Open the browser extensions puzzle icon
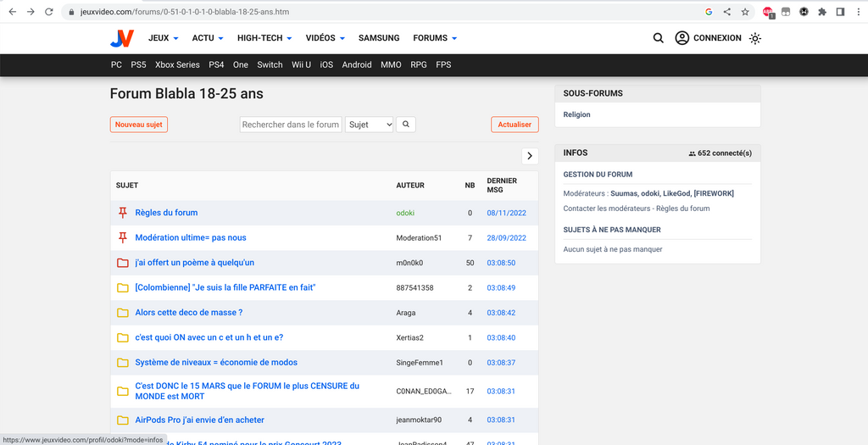 point(821,12)
